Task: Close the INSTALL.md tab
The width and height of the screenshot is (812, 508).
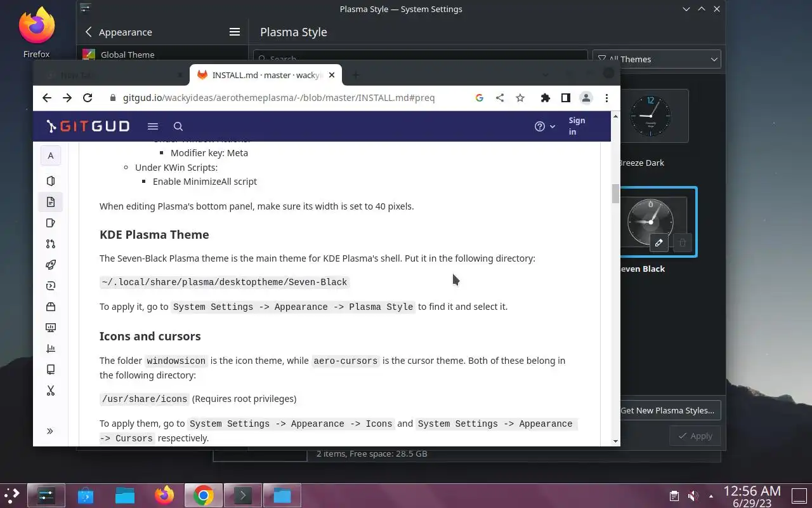Action: coord(332,75)
